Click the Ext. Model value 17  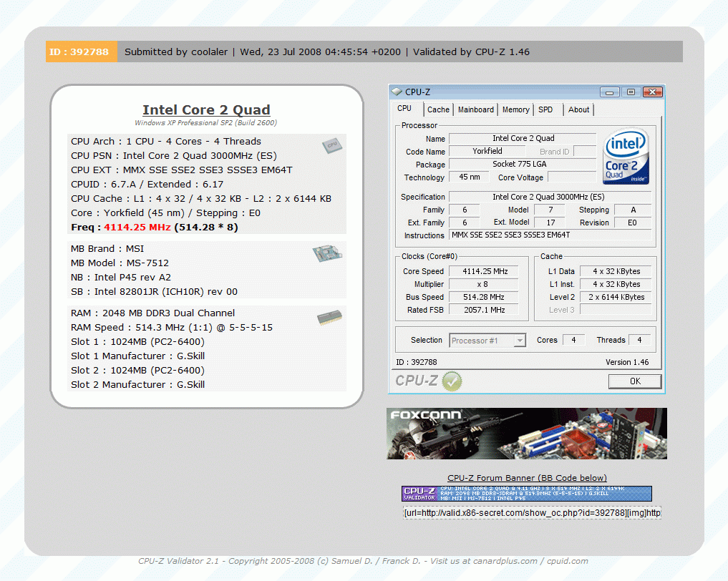(550, 223)
